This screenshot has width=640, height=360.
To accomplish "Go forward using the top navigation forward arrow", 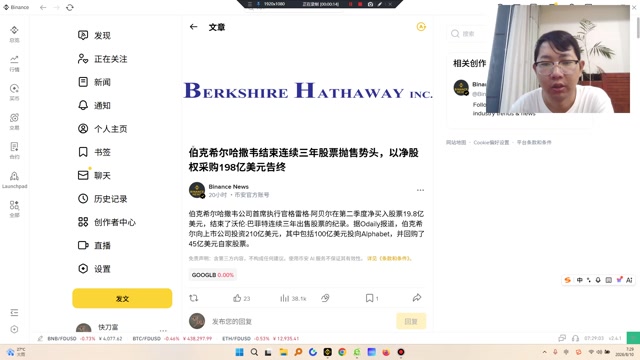I will [56, 7].
